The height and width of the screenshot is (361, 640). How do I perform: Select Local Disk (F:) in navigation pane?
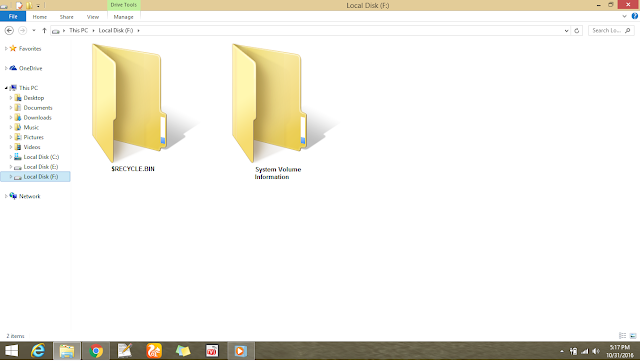coord(36,176)
